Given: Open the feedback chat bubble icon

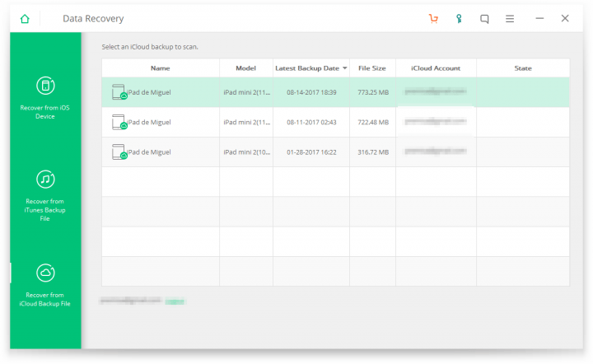Looking at the screenshot, I should pos(484,18).
